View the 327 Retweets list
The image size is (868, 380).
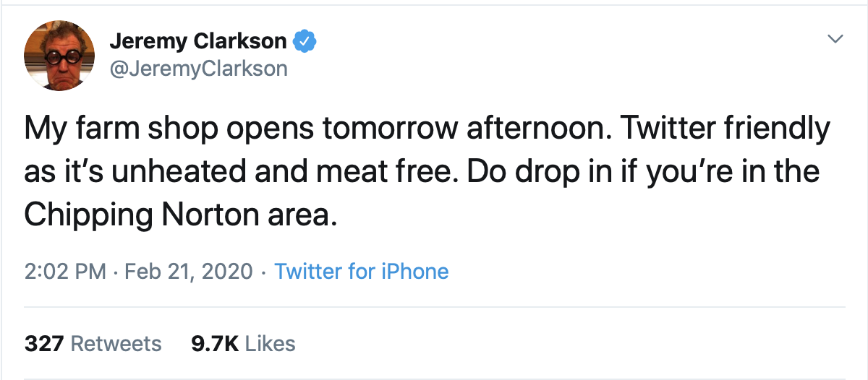click(x=93, y=343)
